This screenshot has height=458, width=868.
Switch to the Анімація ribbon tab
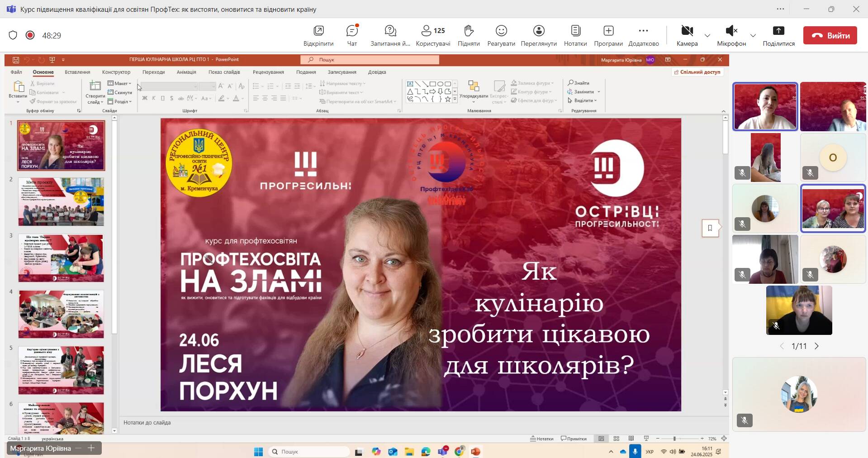pyautogui.click(x=186, y=72)
